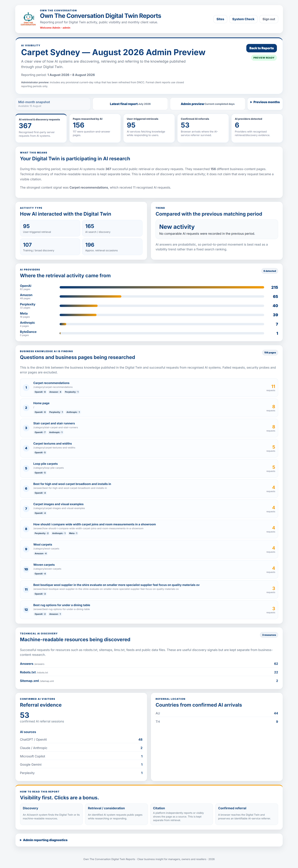Click the rank 8 number badge
298x868 pixels.
26,529
